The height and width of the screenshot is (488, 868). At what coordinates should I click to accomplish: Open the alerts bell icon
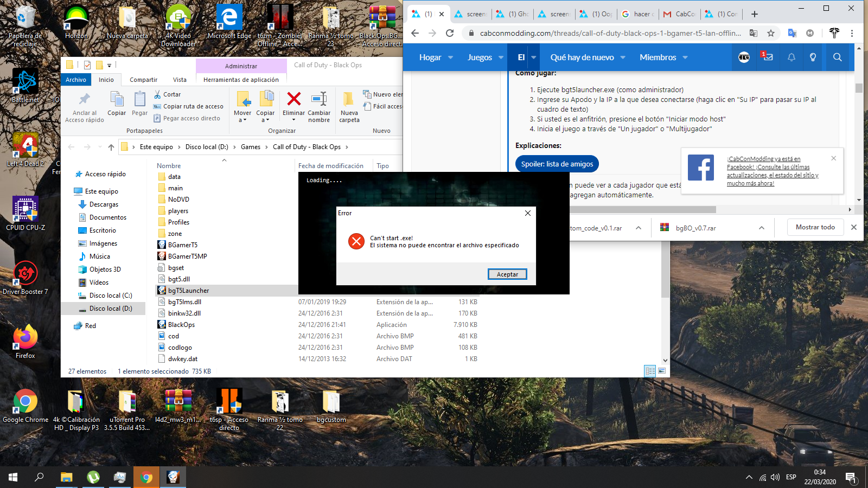[791, 57]
